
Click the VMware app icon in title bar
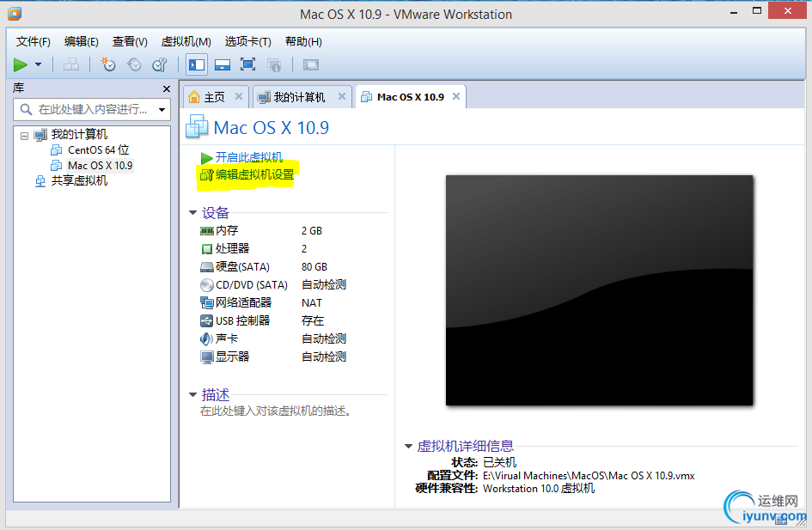(15, 14)
